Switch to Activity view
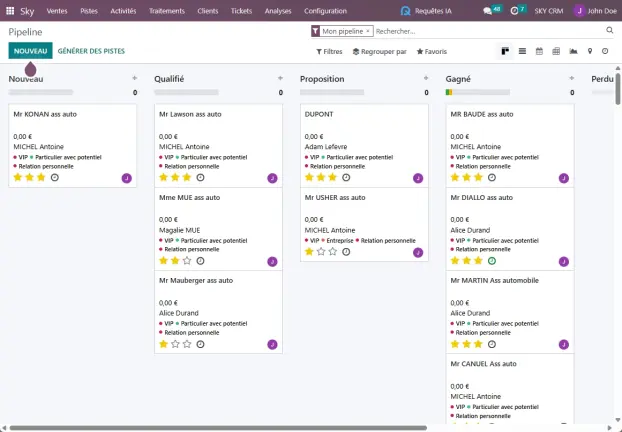This screenshot has height=432, width=622. [605, 51]
